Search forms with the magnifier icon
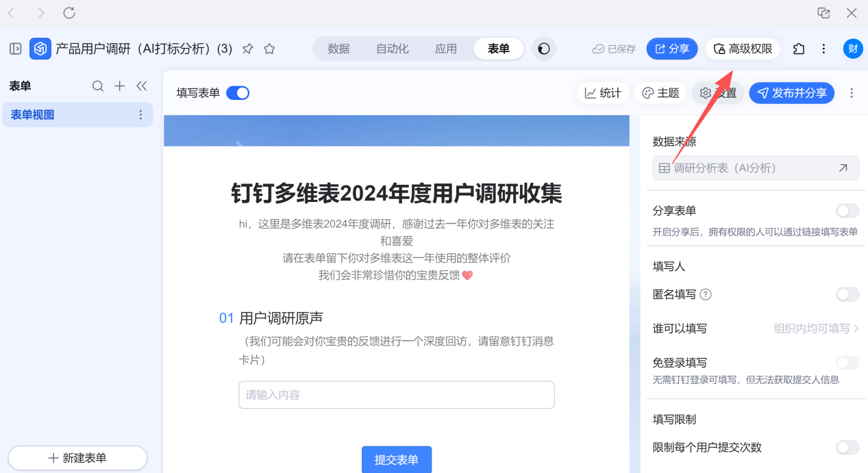Image resolution: width=868 pixels, height=473 pixels. [98, 86]
